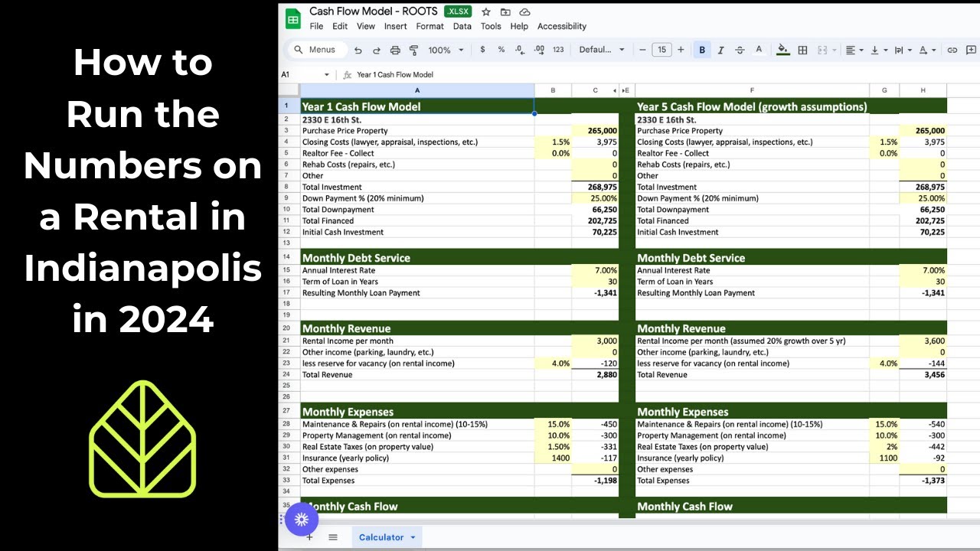Expand the name box dropdown arrow

pyautogui.click(x=327, y=75)
